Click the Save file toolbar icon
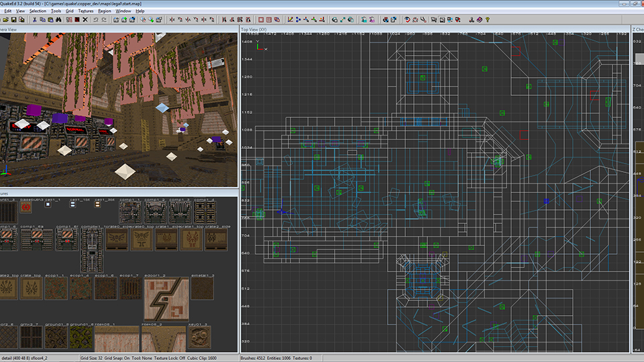 [x=14, y=19]
